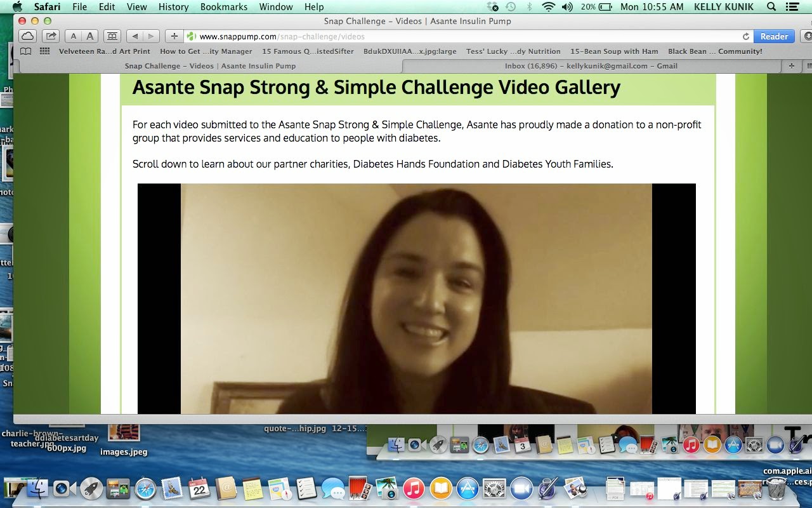This screenshot has height=508, width=812.
Task: Open the Trash in the Dock
Action: (x=776, y=488)
